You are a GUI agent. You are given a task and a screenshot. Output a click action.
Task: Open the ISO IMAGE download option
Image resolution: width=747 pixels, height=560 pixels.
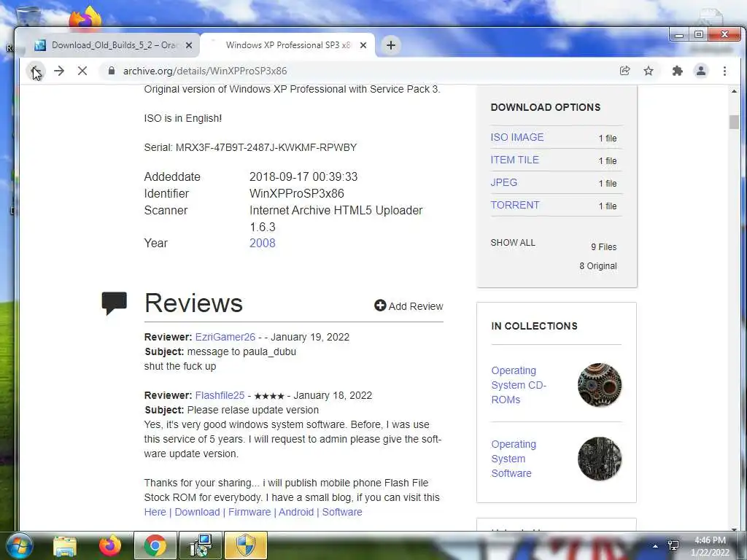(517, 137)
